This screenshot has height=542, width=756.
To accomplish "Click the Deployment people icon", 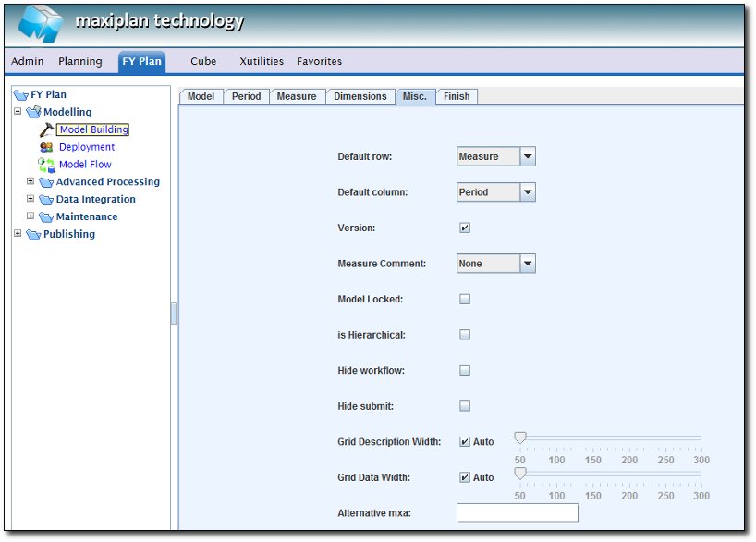I will point(46,147).
